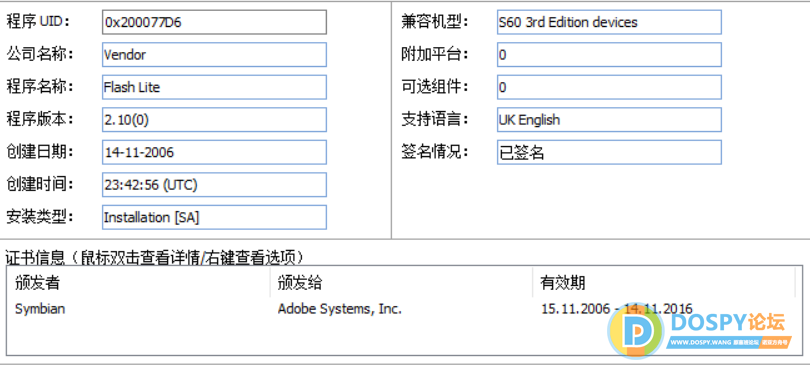810x366 pixels.
Task: Focus the 程序版本 field showing 2.10(0)
Action: pyautogui.click(x=214, y=120)
